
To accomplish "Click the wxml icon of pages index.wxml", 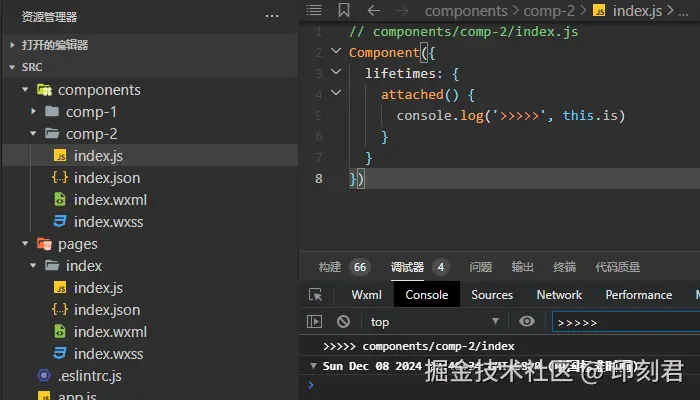I will tap(60, 332).
